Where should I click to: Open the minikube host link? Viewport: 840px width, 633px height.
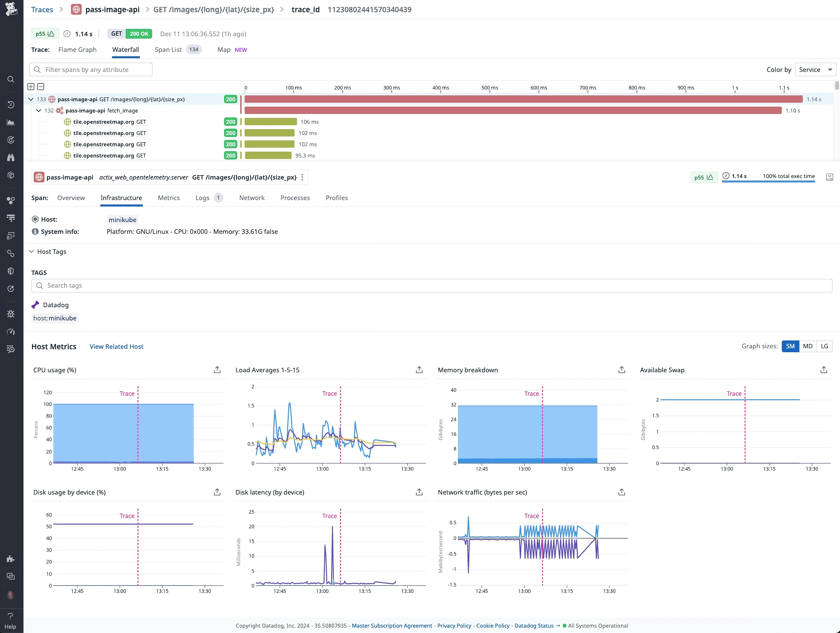122,219
